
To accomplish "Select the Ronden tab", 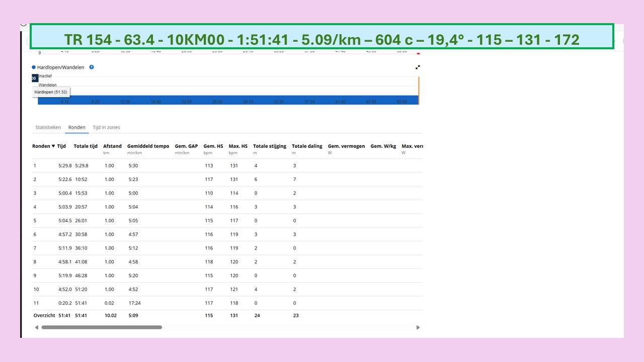I will click(x=77, y=127).
